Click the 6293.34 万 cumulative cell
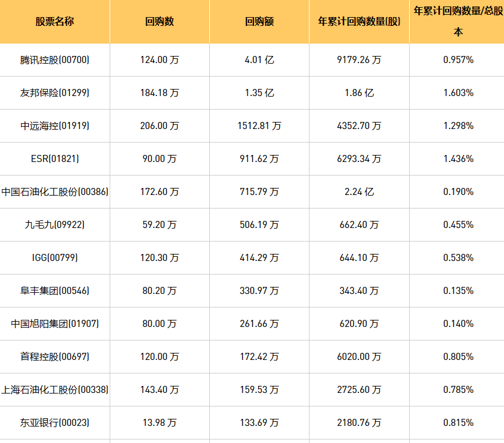The width and height of the screenshot is (504, 443). click(x=359, y=158)
